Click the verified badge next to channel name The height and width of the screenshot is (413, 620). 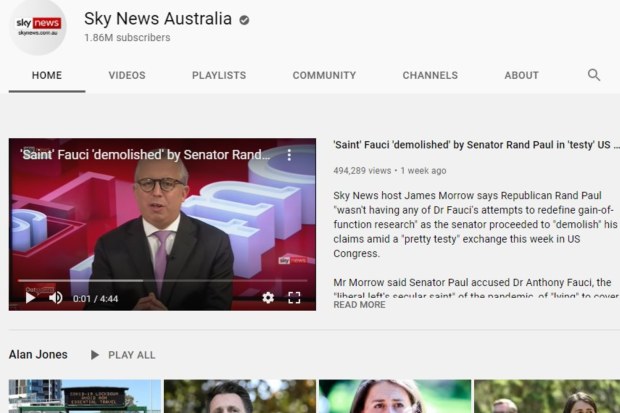click(244, 20)
